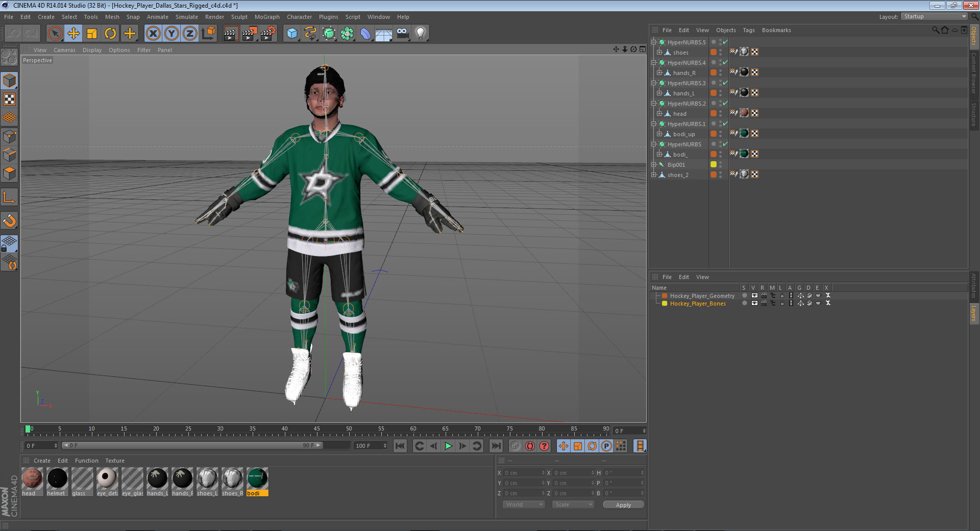The height and width of the screenshot is (531, 980).
Task: Open viewport Cameras menu
Action: click(64, 50)
